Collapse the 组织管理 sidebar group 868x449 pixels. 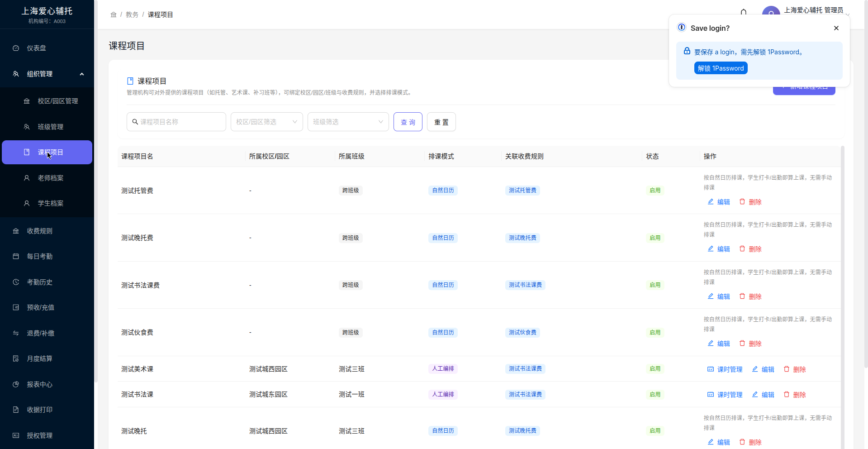pyautogui.click(x=47, y=74)
